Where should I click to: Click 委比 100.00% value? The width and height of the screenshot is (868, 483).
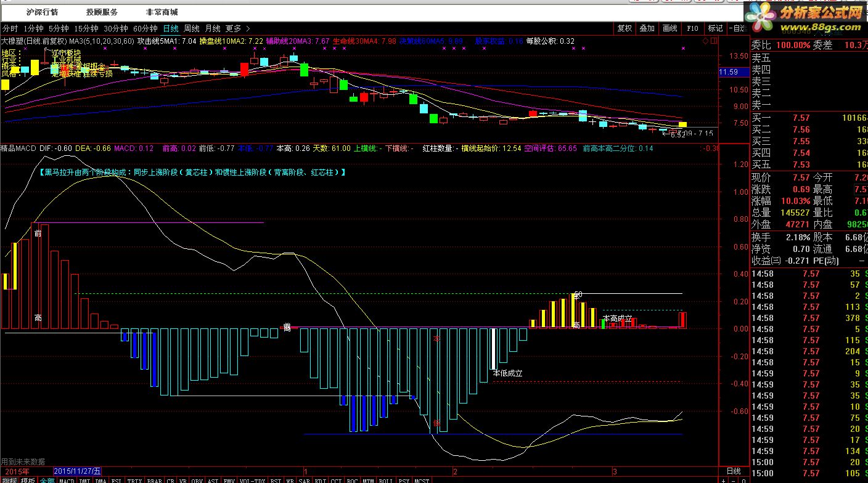(x=793, y=45)
